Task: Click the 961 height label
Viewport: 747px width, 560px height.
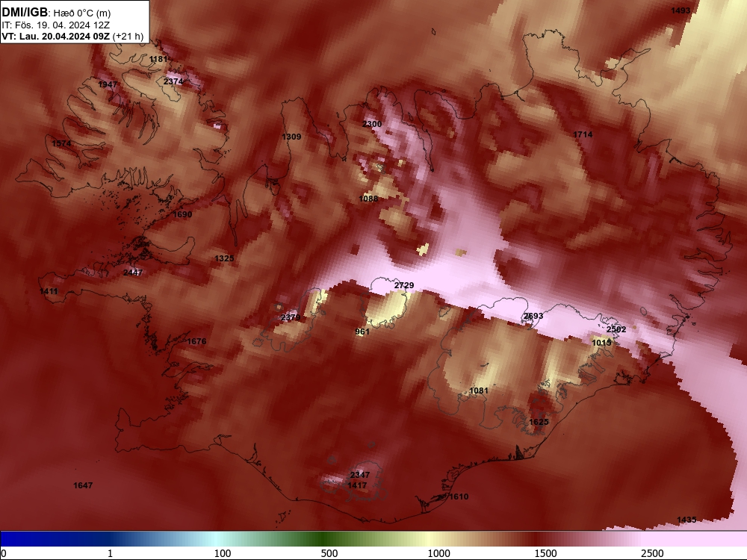Action: click(x=362, y=332)
